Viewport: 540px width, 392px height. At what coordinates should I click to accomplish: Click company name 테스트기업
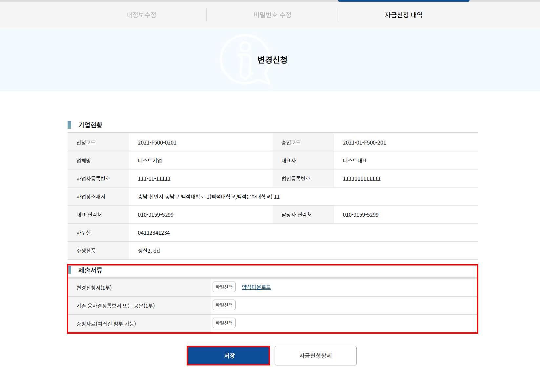pyautogui.click(x=150, y=161)
